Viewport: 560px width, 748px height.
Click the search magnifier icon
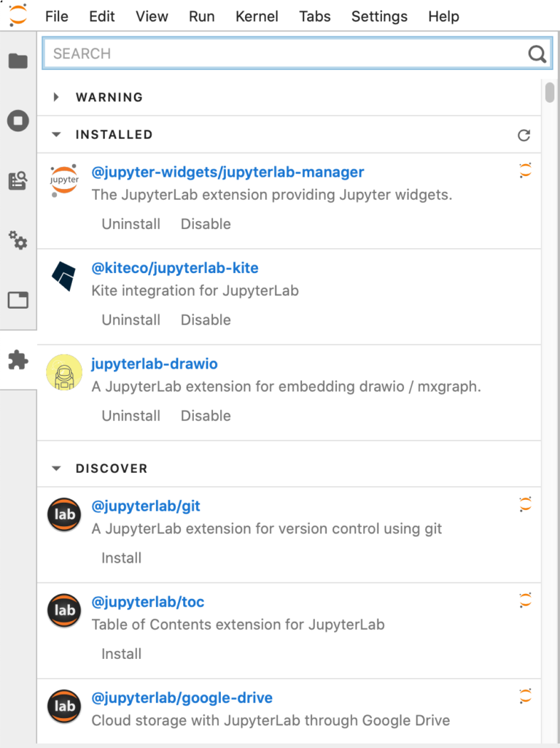coord(537,54)
